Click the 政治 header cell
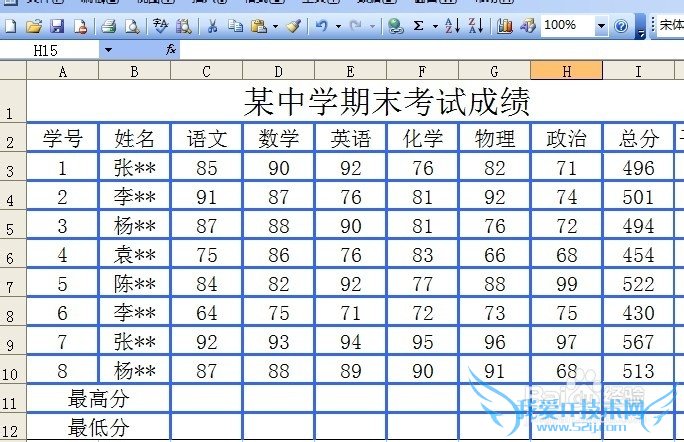 pos(566,138)
